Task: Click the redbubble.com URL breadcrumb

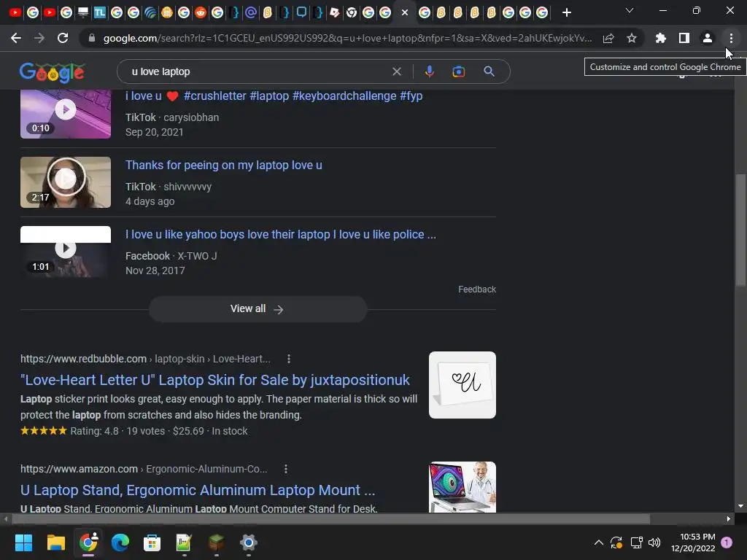Action: [145, 359]
